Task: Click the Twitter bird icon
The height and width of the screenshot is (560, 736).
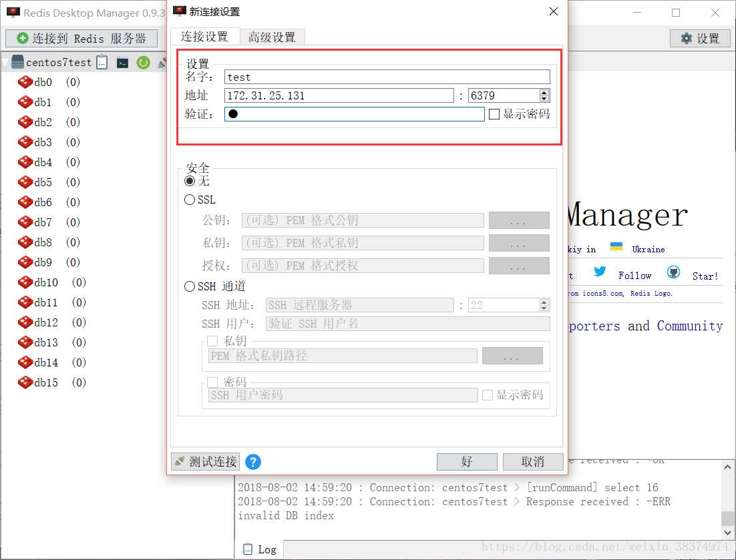Action: click(x=600, y=271)
